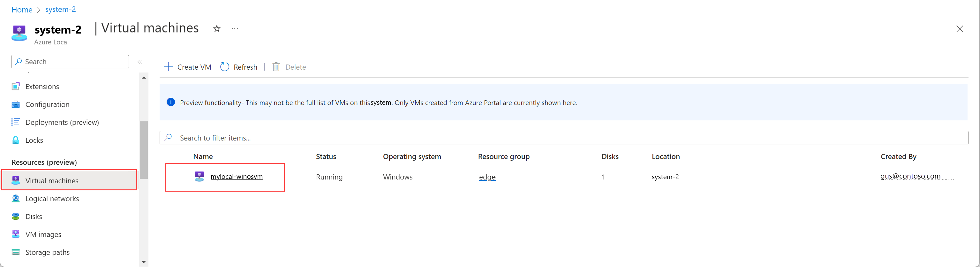Refresh the virtual machines list
The image size is (980, 267).
(x=239, y=67)
